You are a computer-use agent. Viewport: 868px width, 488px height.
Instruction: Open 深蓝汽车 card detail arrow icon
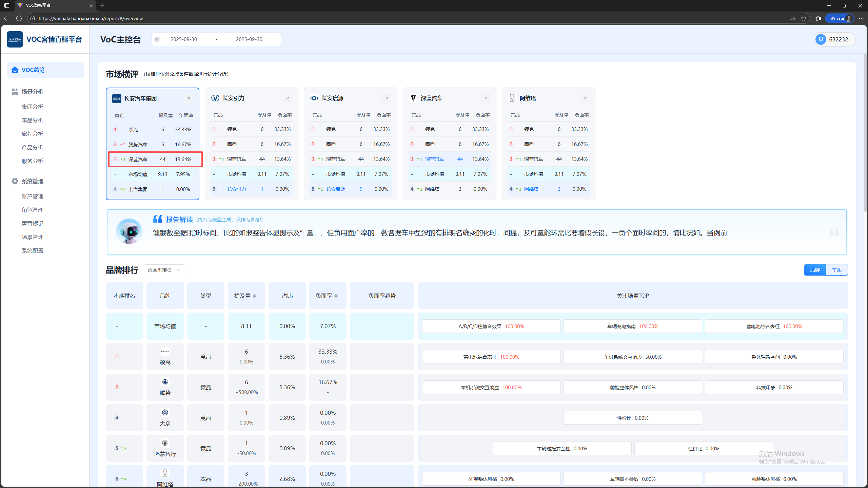pyautogui.click(x=486, y=98)
